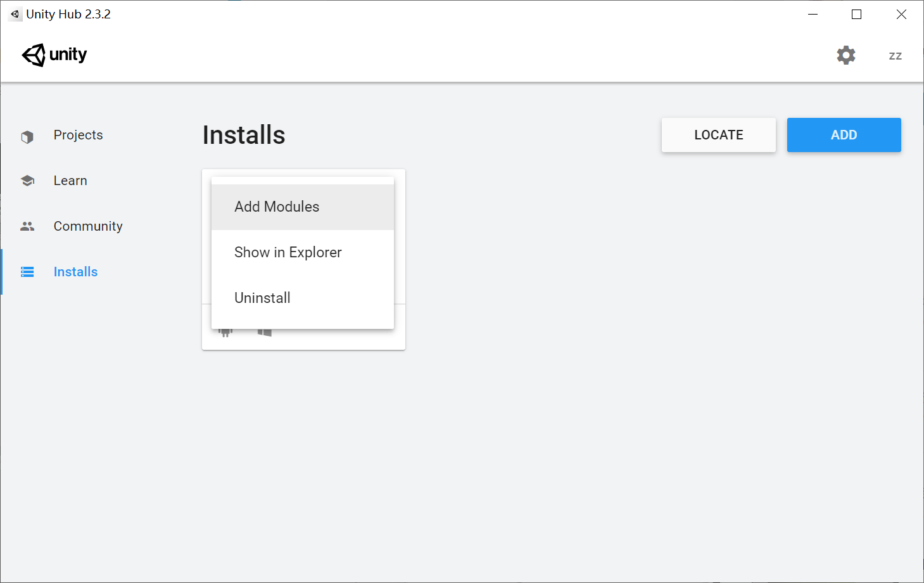Open Unity Hub preferences via gear icon
This screenshot has width=924, height=583.
click(846, 55)
